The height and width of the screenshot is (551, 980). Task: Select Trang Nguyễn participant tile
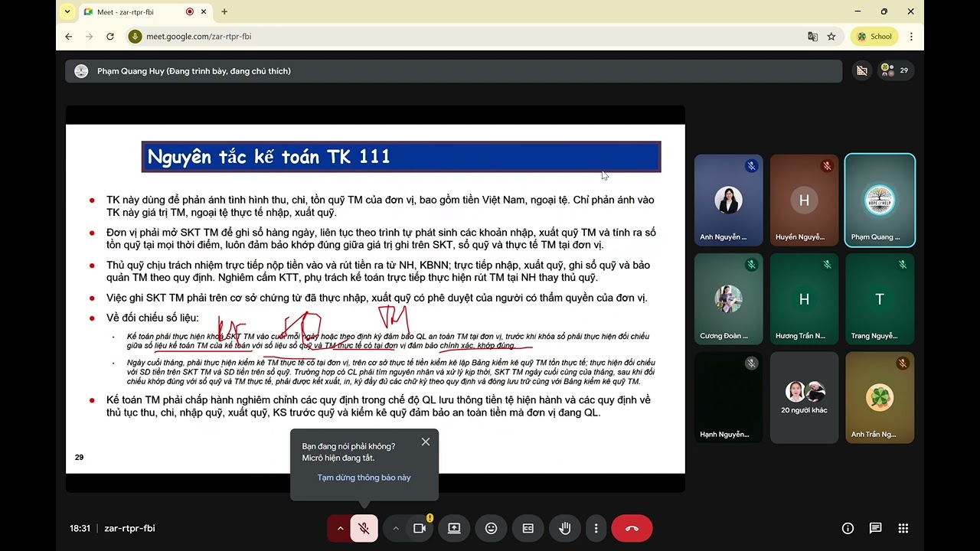(x=880, y=299)
